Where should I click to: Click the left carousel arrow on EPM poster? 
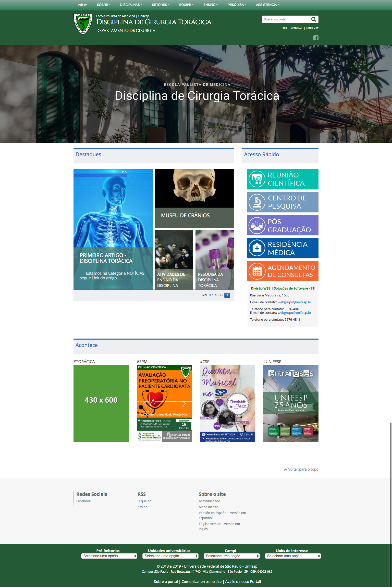pyautogui.click(x=144, y=404)
